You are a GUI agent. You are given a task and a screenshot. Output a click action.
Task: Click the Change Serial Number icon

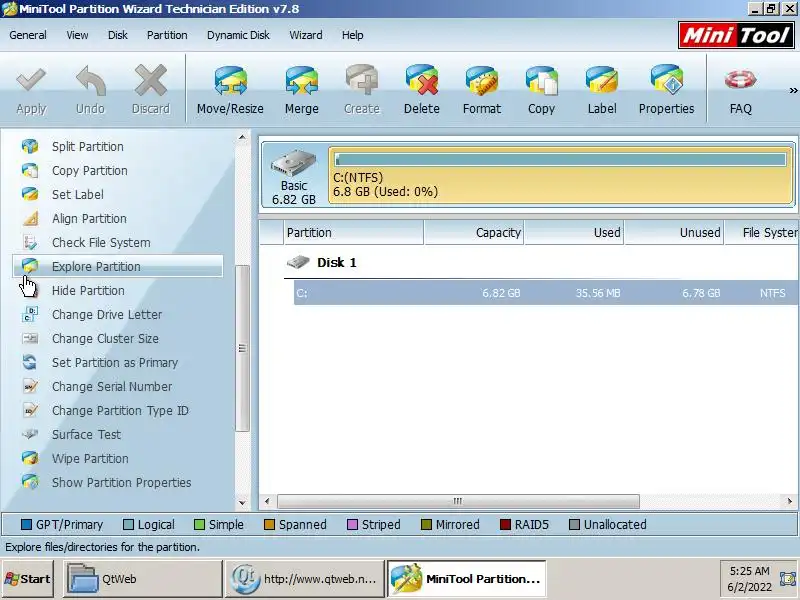30,386
